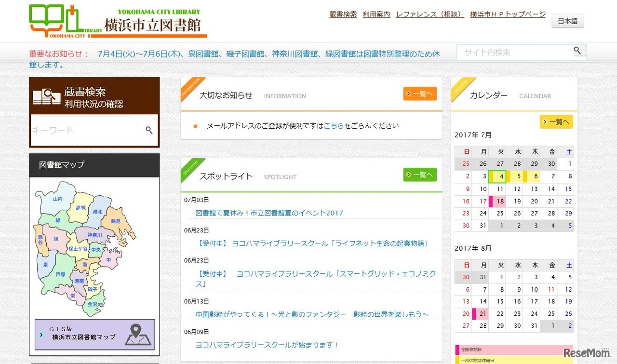This screenshot has width=617, height=364.
Task: Select 鶴見 ward on the library map
Action: coord(115,221)
